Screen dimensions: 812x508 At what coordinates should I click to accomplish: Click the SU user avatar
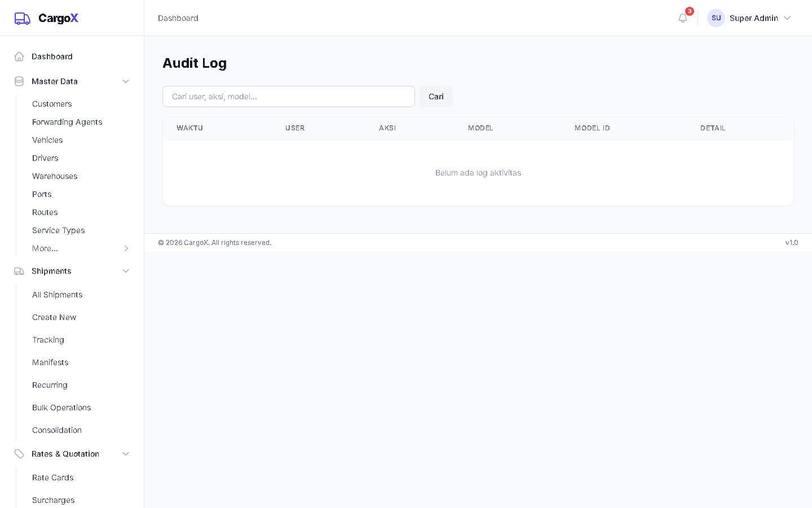click(716, 18)
